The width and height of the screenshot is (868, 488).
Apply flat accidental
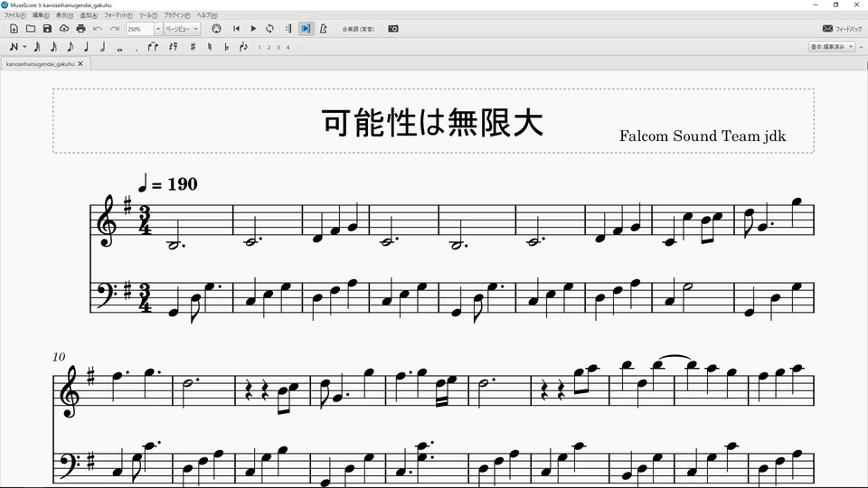[226, 47]
